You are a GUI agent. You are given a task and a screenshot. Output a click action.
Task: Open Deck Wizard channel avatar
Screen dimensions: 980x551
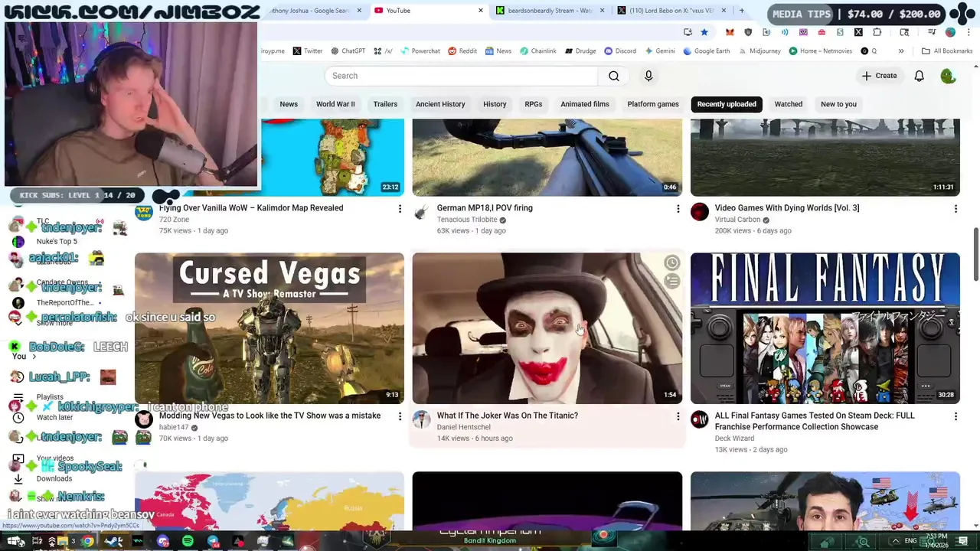(700, 419)
